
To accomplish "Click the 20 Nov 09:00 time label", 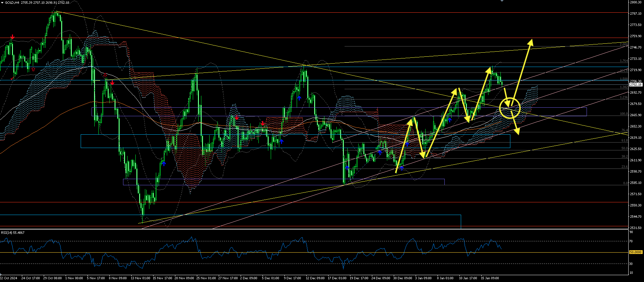I will tap(184, 278).
